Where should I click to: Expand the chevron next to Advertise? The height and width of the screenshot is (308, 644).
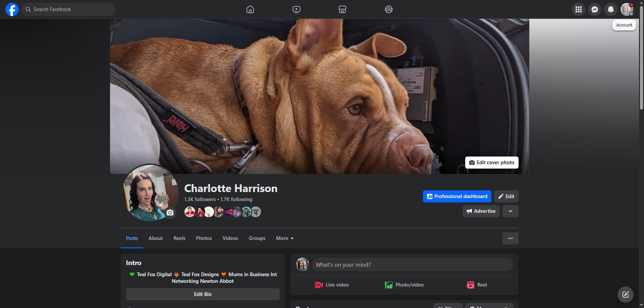511,211
